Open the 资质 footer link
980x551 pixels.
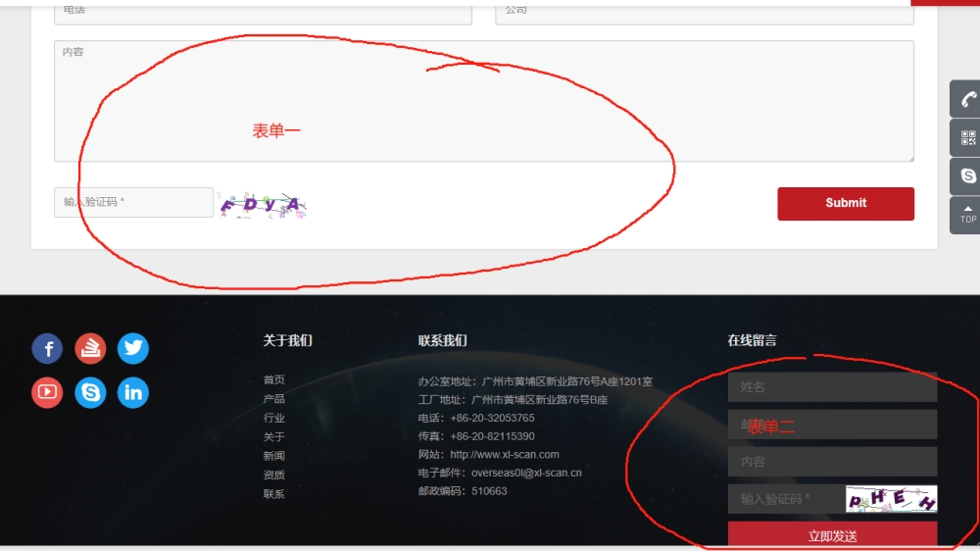273,475
